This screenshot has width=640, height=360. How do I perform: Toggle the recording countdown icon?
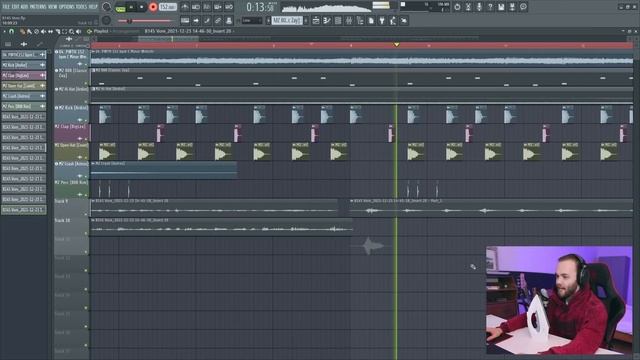point(207,7)
